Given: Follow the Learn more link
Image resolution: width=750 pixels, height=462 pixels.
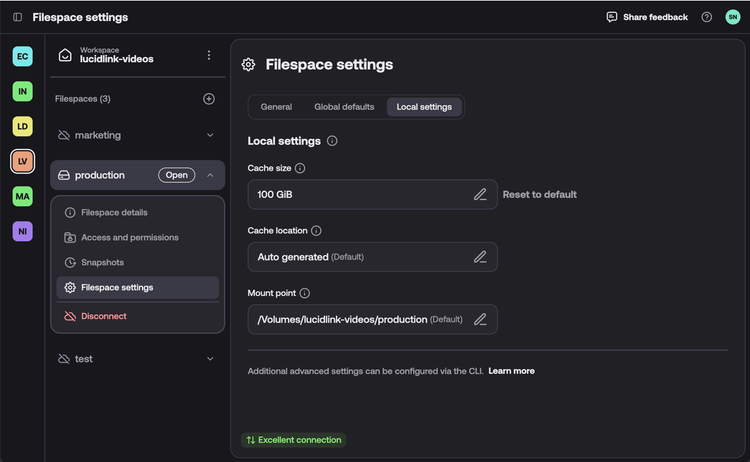Looking at the screenshot, I should tap(511, 371).
